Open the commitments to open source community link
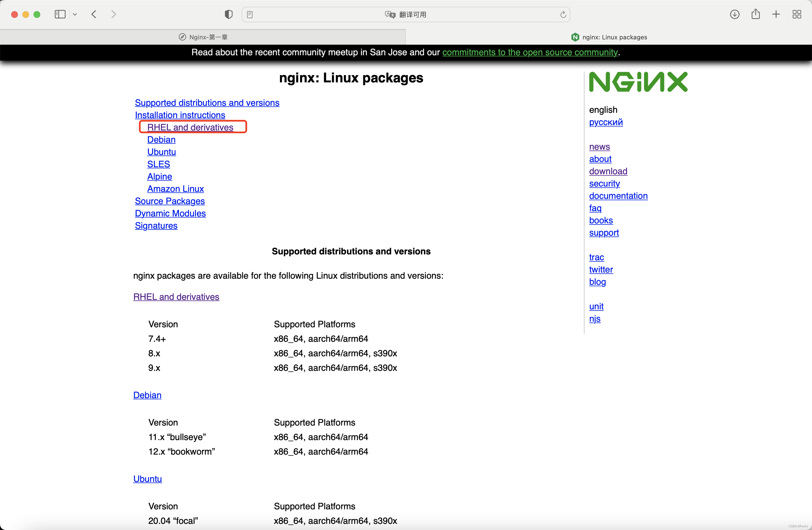 coord(530,52)
